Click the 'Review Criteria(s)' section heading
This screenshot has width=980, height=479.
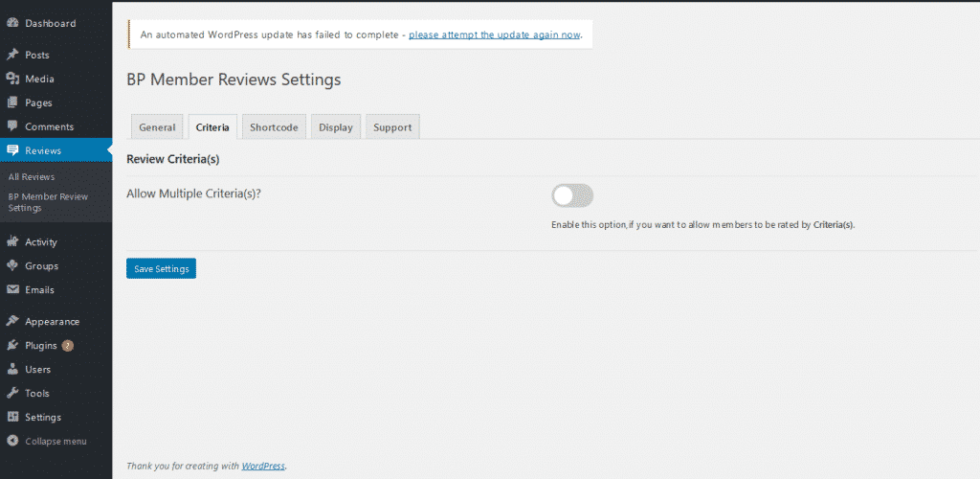click(173, 159)
